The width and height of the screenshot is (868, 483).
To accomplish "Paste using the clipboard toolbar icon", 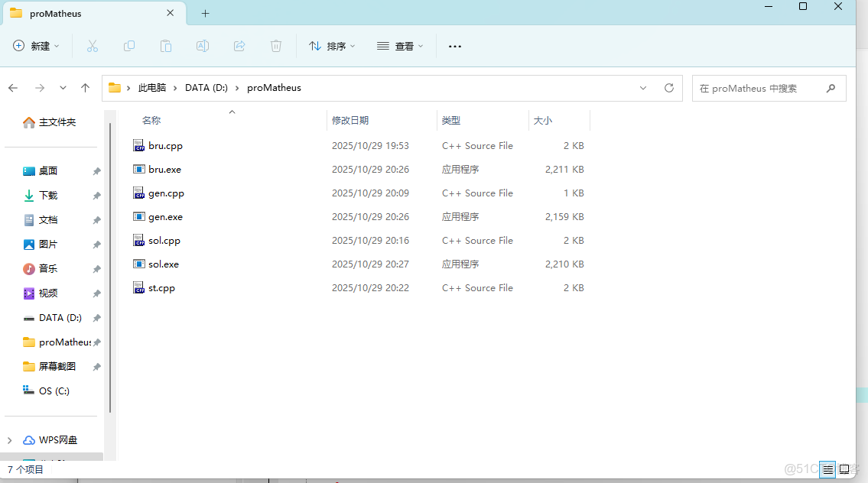I will (x=166, y=46).
